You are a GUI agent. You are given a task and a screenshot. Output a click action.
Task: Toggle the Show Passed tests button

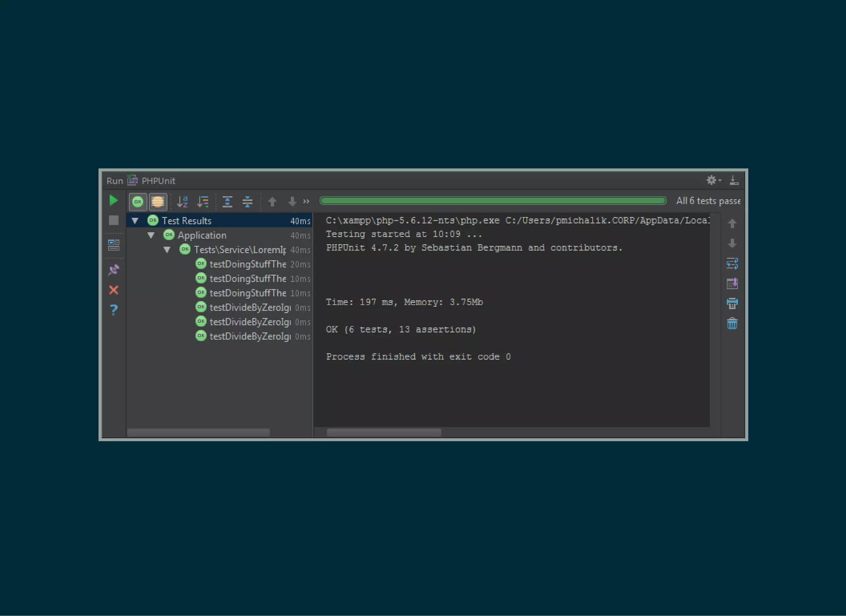[x=138, y=201]
